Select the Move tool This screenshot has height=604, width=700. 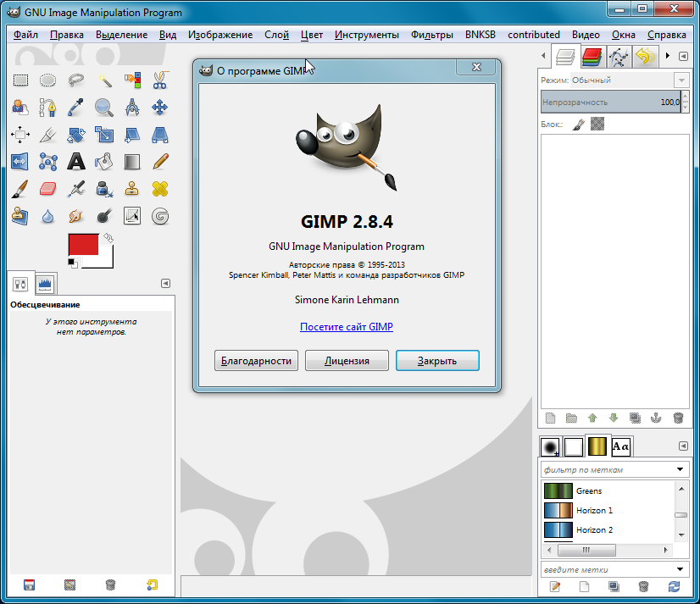160,108
